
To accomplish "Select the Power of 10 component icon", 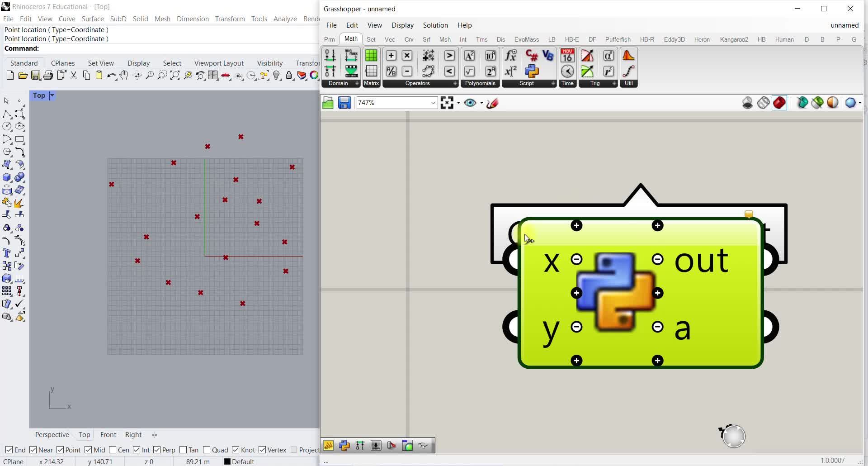I will coord(491,56).
